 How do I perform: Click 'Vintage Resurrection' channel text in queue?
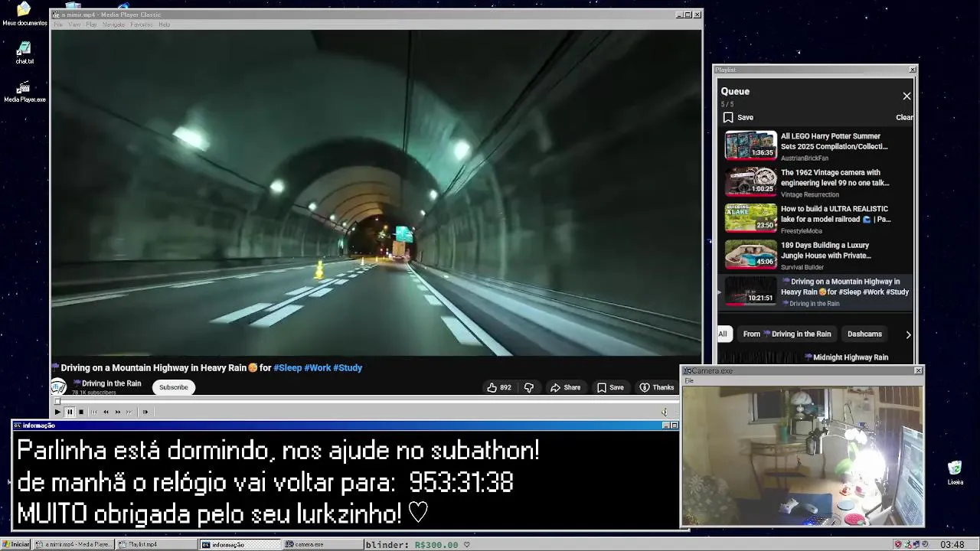[810, 194]
